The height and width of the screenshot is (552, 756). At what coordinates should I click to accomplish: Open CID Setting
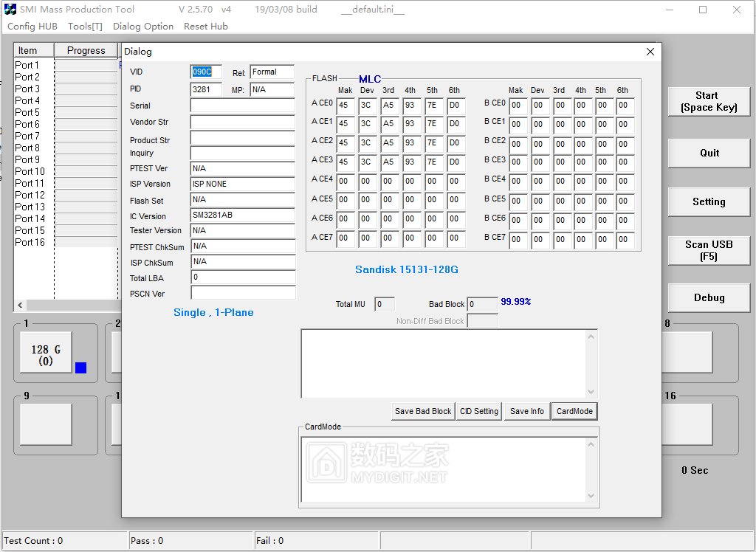[479, 411]
